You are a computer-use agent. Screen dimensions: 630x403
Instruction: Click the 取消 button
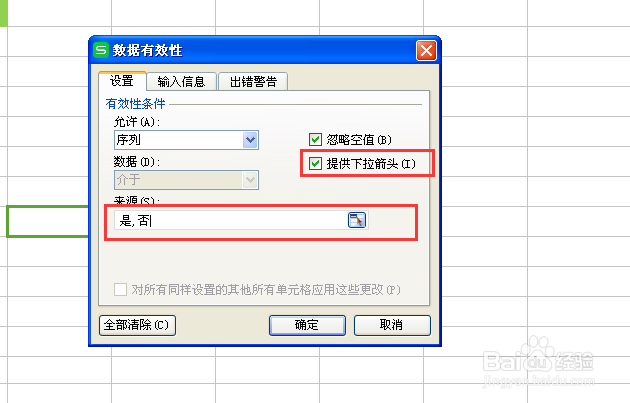pos(392,325)
